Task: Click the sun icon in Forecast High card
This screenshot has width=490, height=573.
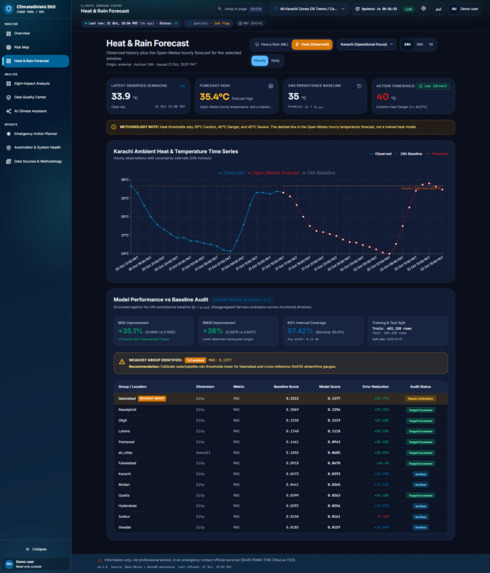Action: pyautogui.click(x=271, y=86)
